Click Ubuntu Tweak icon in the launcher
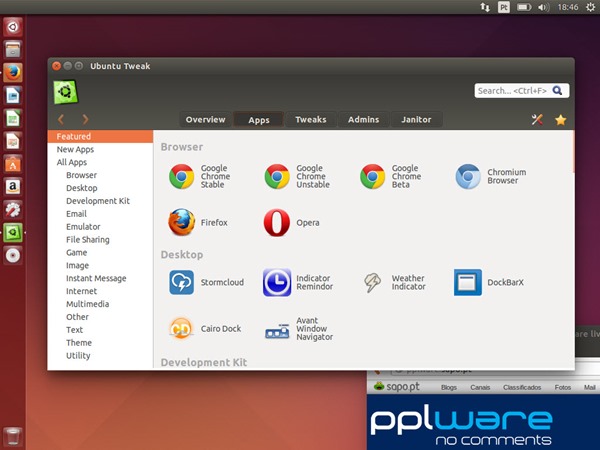Viewport: 600px width, 450px height. coord(13,233)
